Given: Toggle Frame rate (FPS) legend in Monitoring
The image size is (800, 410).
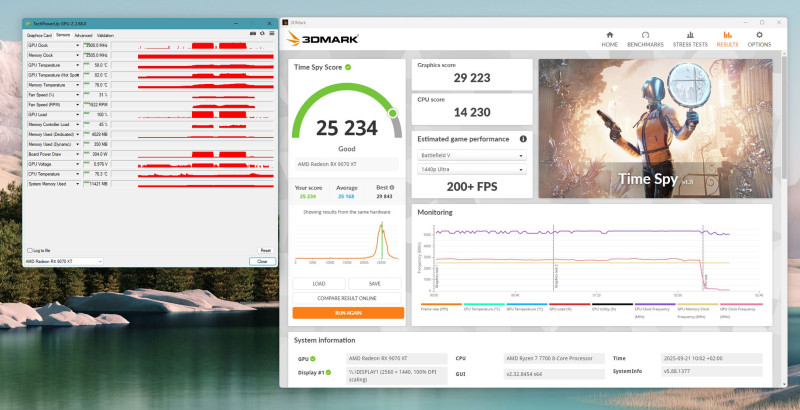Looking at the screenshot, I should [441, 307].
